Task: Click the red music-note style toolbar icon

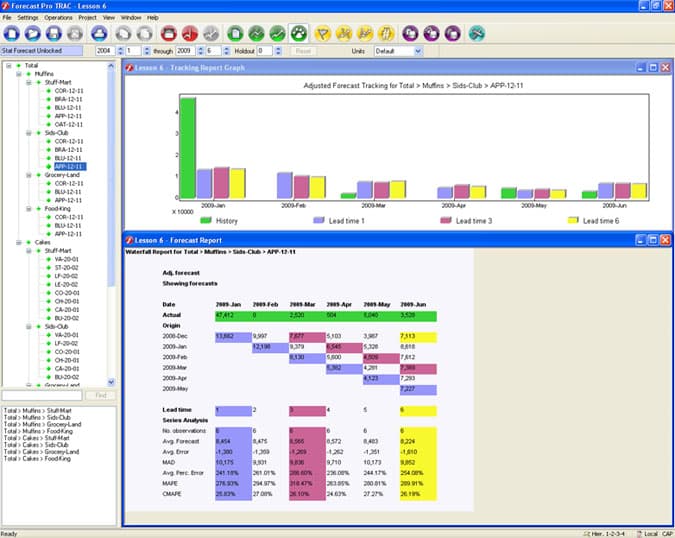Action: (x=190, y=33)
